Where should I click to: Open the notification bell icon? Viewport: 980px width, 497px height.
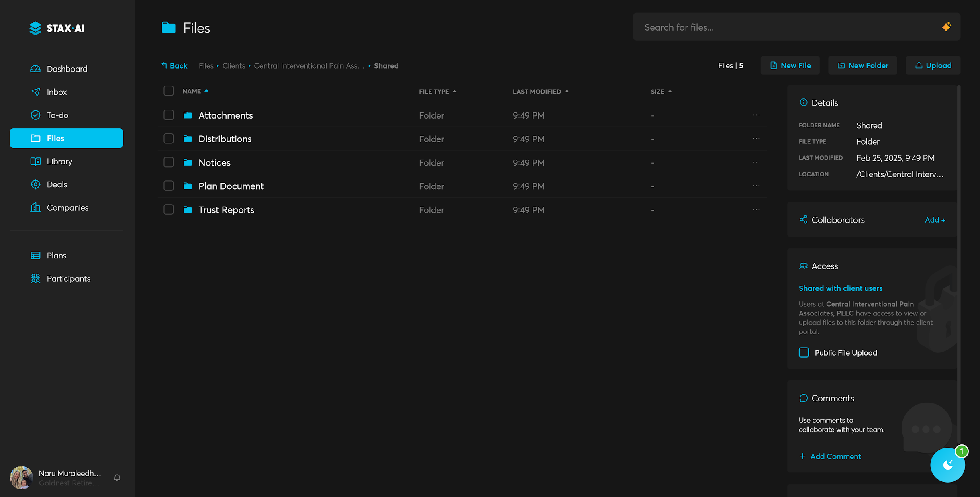117,478
